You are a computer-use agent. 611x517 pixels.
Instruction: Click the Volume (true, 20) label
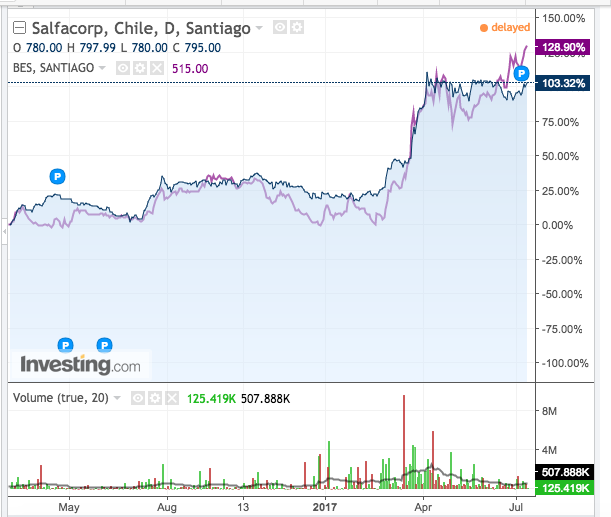[61, 398]
